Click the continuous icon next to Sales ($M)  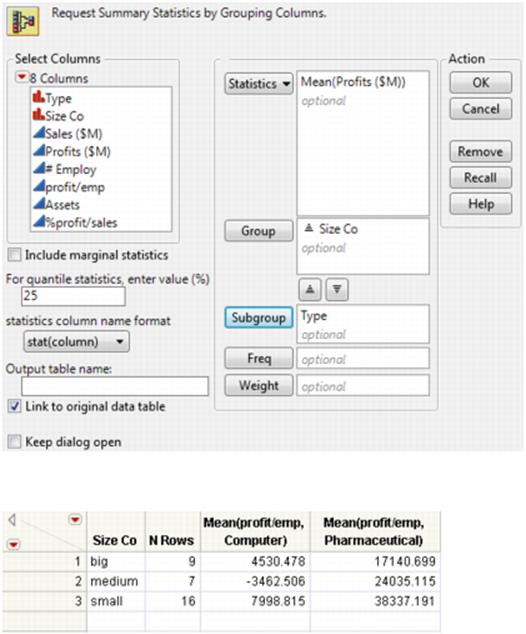point(39,133)
